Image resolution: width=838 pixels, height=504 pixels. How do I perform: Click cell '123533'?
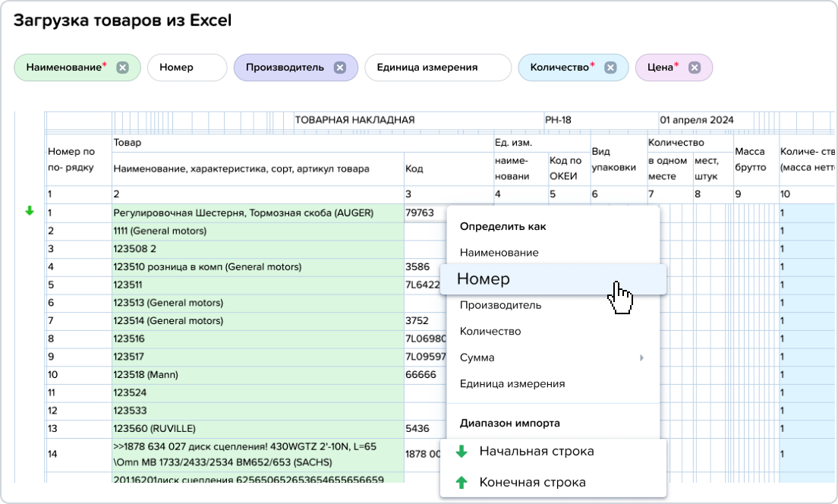pos(257,411)
